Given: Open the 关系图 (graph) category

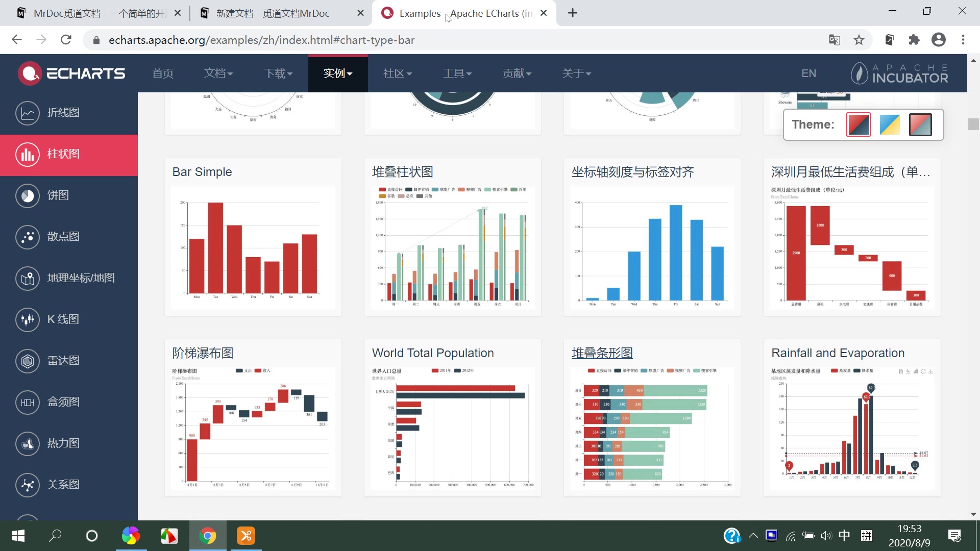Looking at the screenshot, I should (28, 485).
